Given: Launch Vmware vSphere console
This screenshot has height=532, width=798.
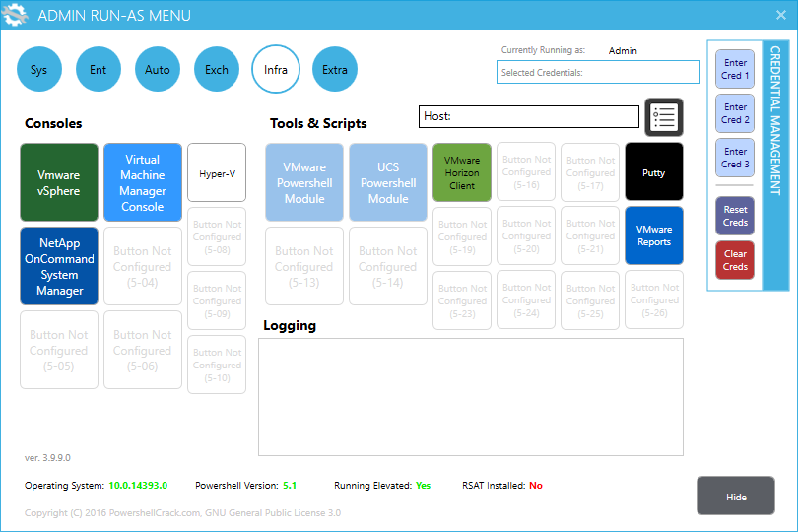Looking at the screenshot, I should click(x=59, y=182).
